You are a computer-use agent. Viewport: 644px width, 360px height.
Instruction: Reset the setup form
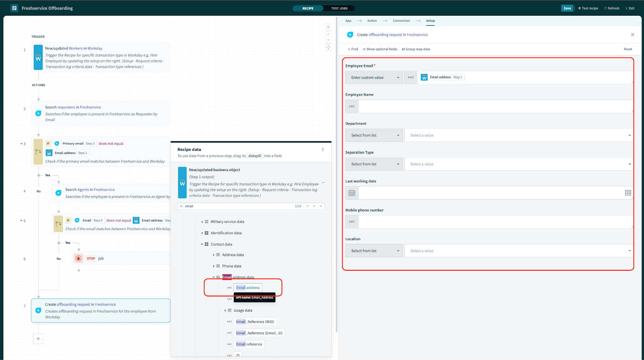[628, 49]
